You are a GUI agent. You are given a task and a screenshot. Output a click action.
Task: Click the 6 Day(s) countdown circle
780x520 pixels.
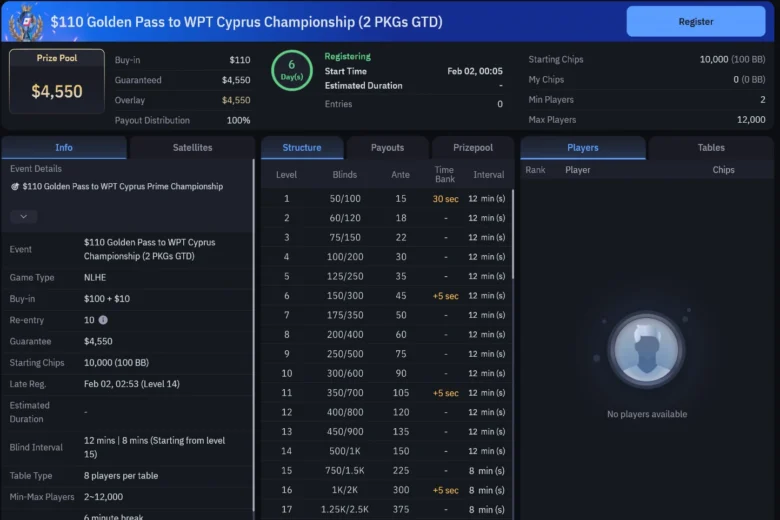coord(292,70)
